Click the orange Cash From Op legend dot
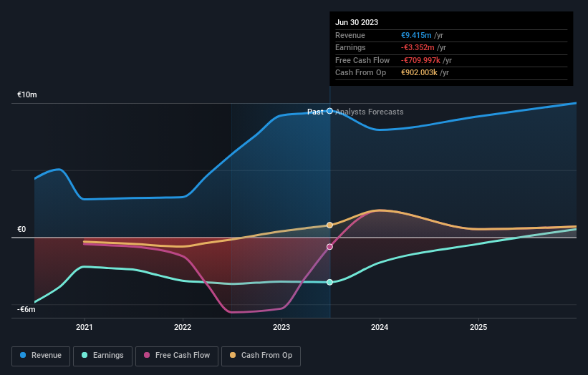Screen dimensions: 588x375 pos(233,355)
